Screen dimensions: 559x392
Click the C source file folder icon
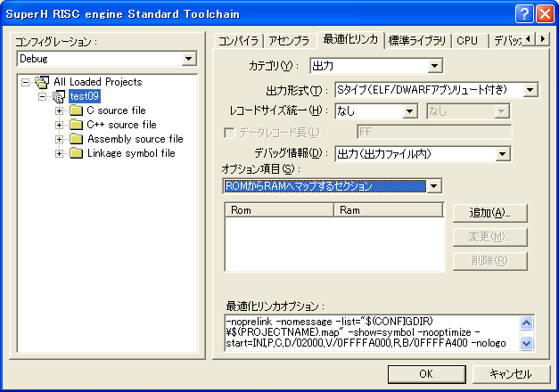tap(76, 110)
